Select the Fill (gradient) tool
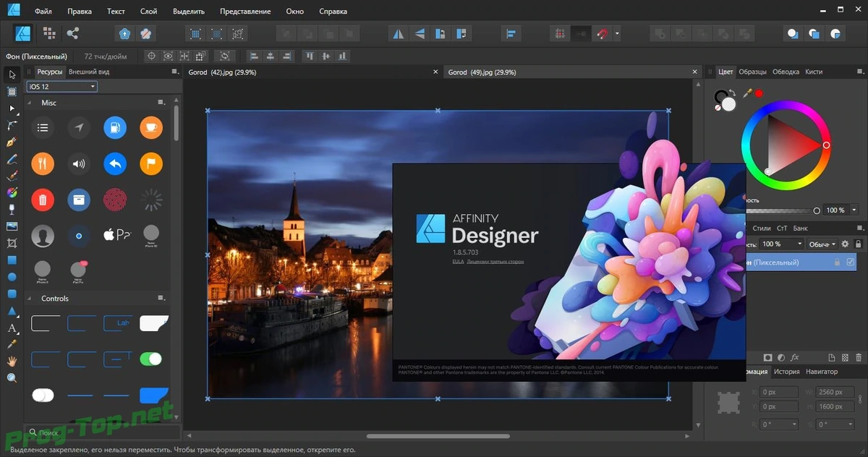Screen dimensions: 868x457 pyautogui.click(x=12, y=192)
